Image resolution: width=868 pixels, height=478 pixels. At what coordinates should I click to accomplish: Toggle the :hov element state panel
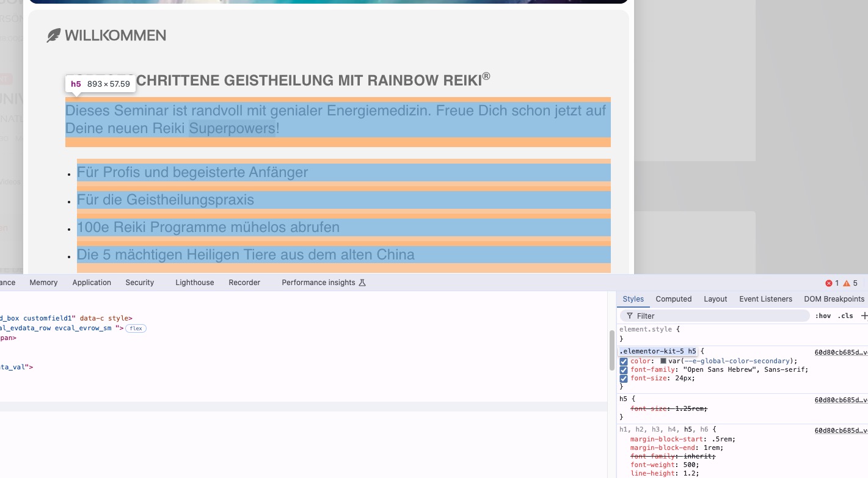point(823,316)
